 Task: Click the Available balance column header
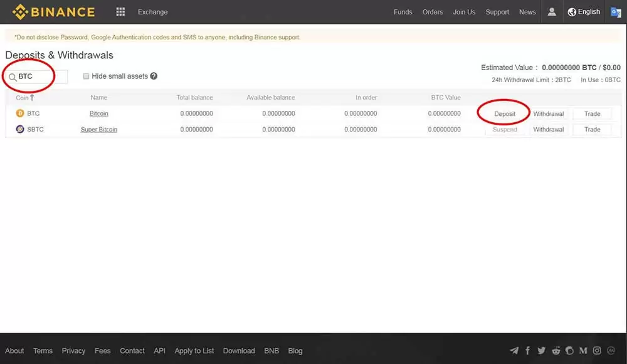(x=271, y=98)
